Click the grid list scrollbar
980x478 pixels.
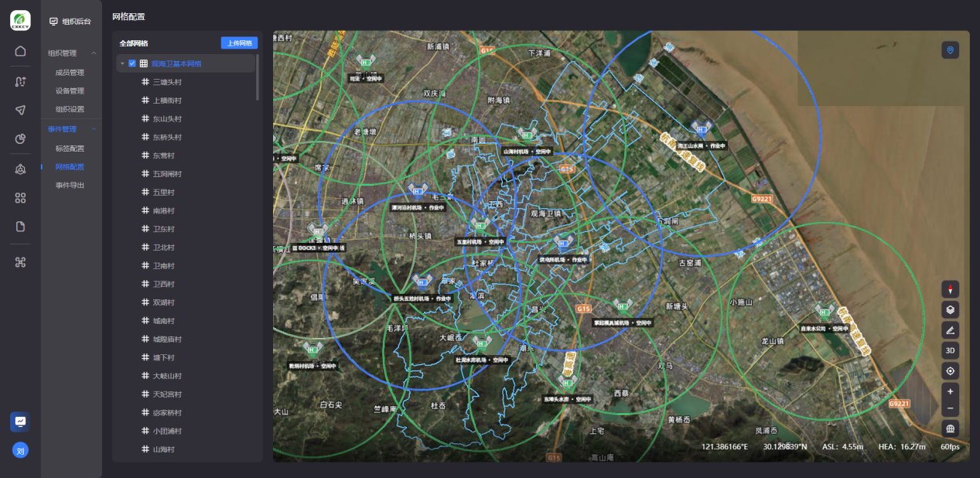[x=258, y=77]
